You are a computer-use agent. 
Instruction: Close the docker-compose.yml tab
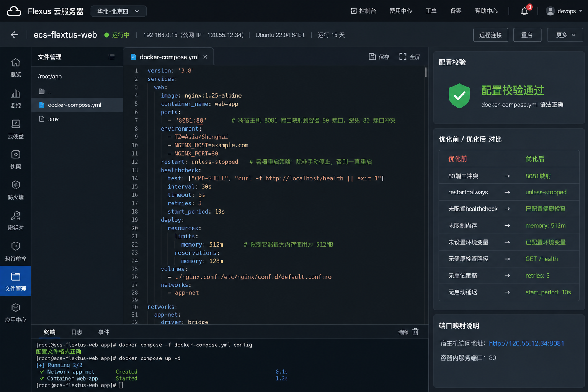(x=205, y=57)
